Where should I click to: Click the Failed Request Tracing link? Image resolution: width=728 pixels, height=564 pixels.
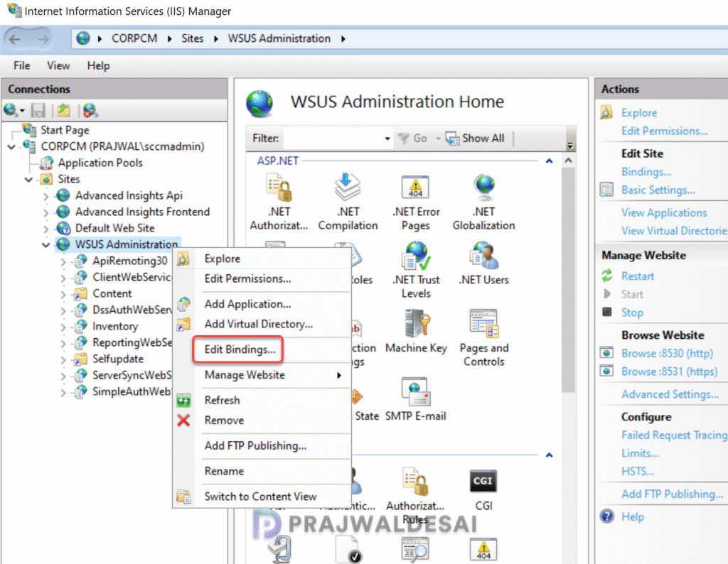click(674, 435)
